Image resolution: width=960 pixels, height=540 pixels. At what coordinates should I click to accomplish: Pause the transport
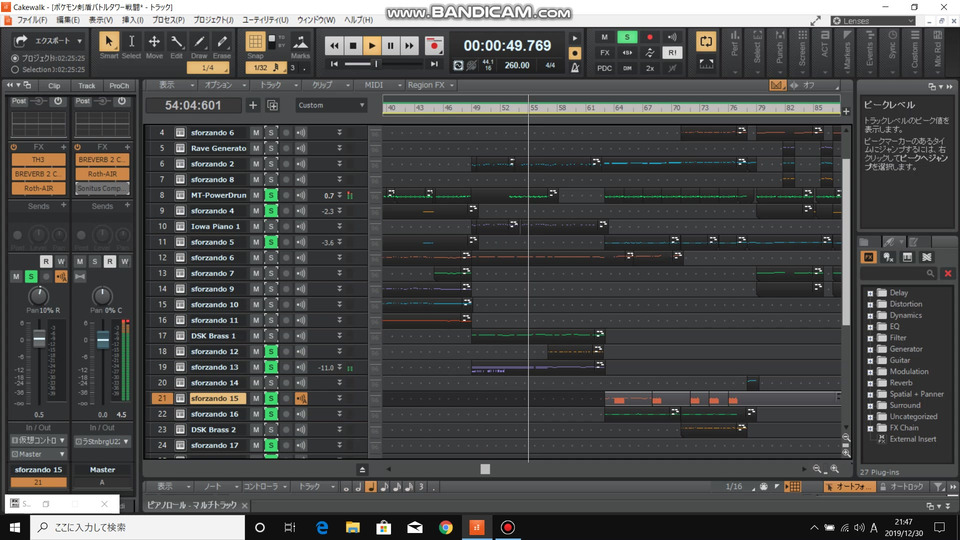pyautogui.click(x=391, y=45)
